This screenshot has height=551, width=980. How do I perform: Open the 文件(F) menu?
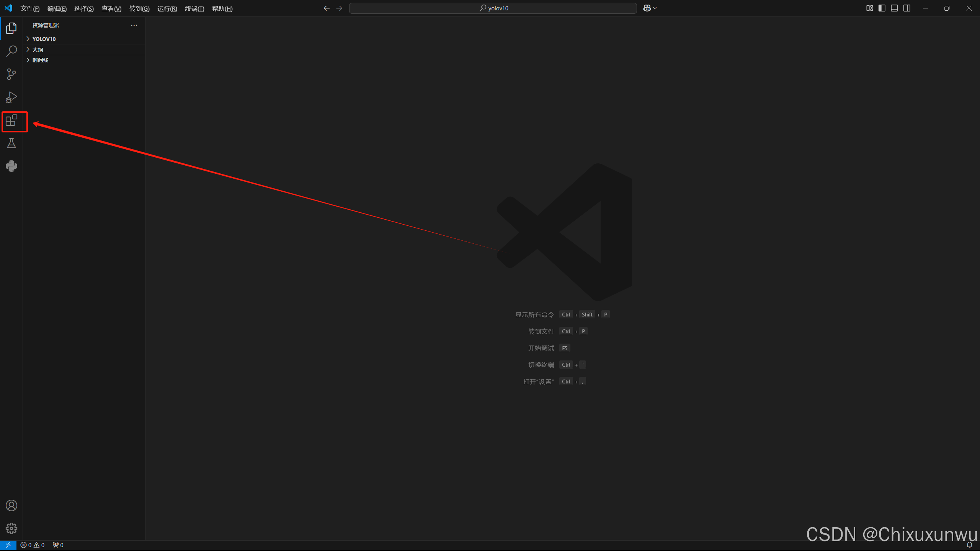pyautogui.click(x=30, y=8)
